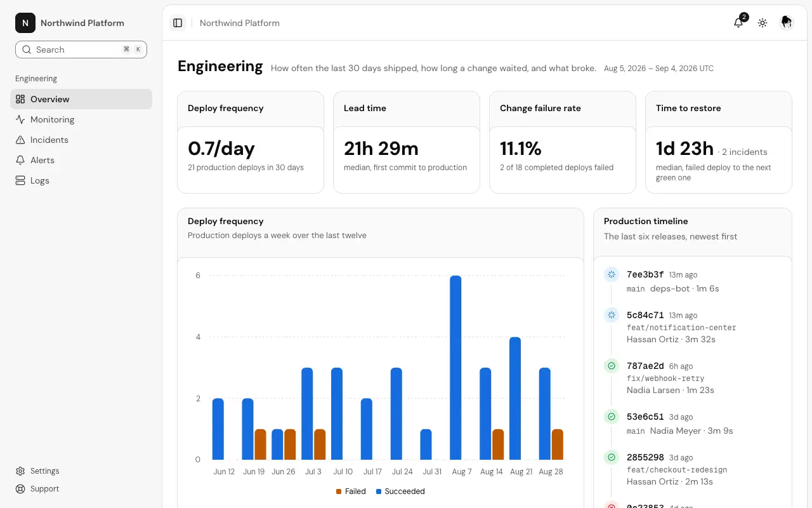Open the Monitoring page
The image size is (812, 508).
tap(81, 119)
